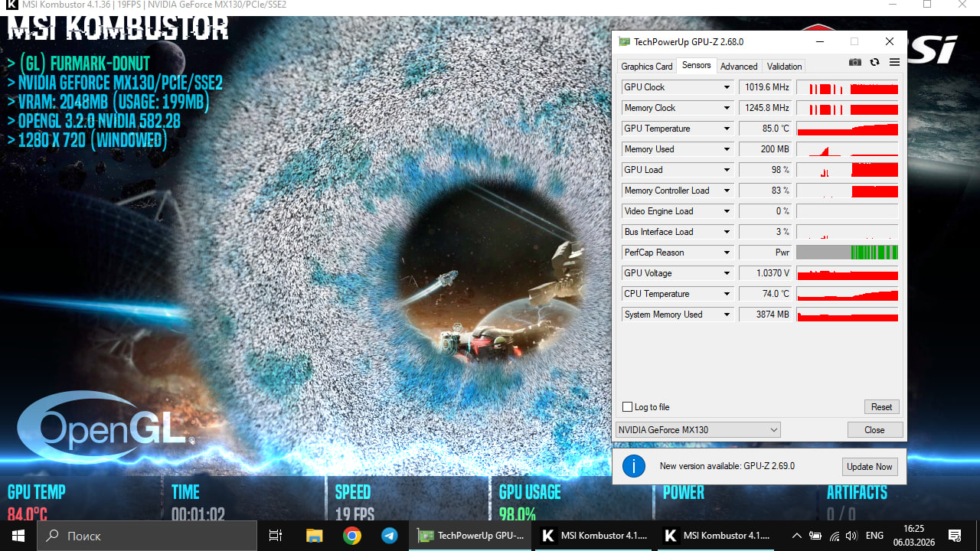The height and width of the screenshot is (551, 980).
Task: Click the CPU Temperature value 74.0 °C
Action: click(x=765, y=294)
